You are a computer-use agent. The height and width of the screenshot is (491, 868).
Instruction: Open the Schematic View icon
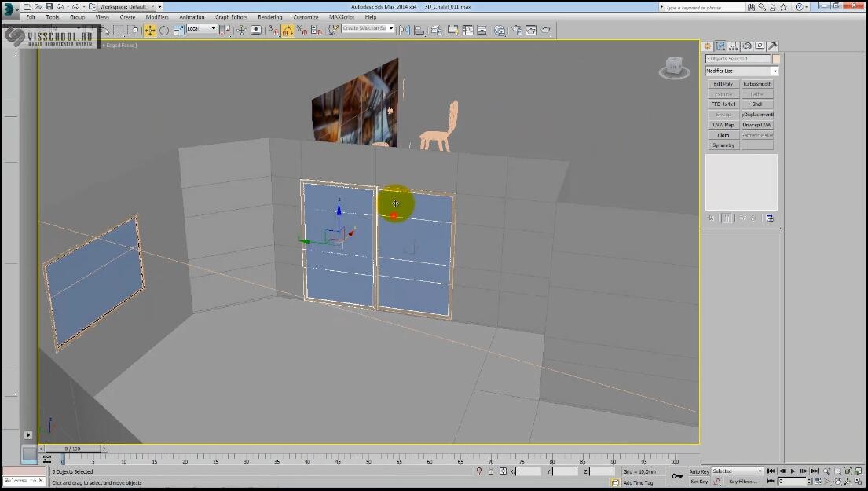482,31
